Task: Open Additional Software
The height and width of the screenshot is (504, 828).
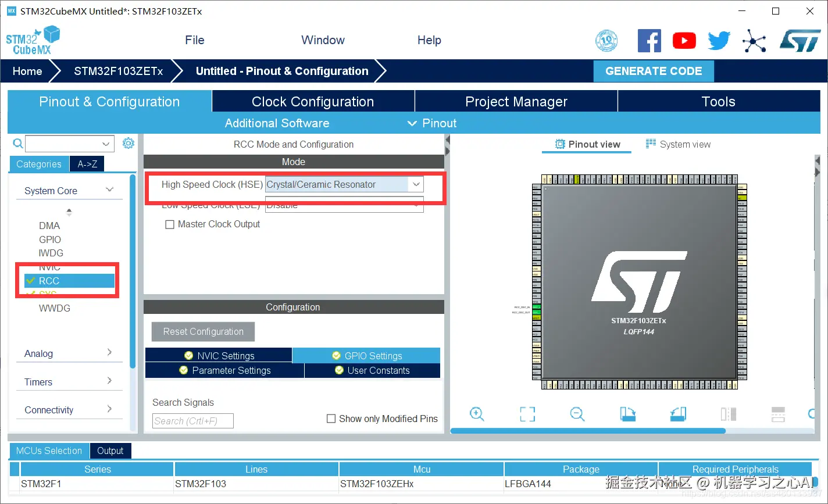Action: pos(277,123)
